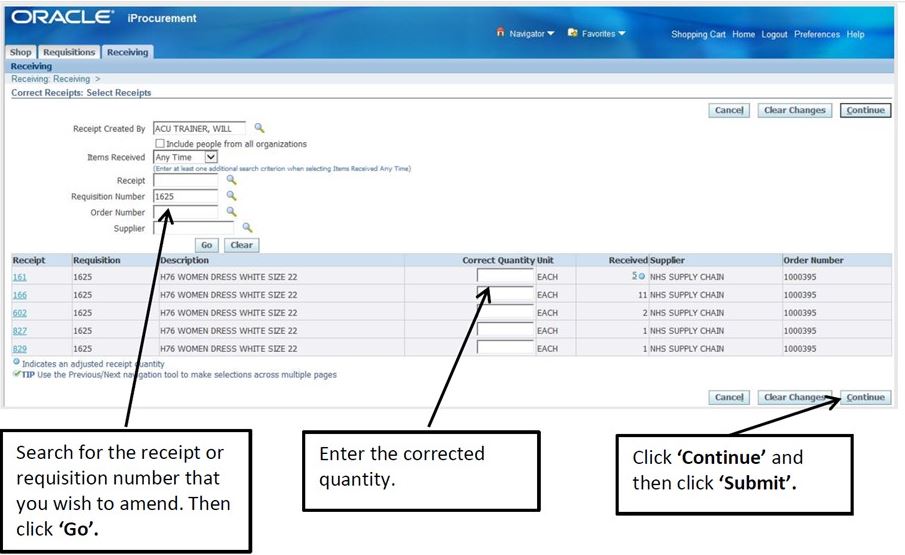Focus the Receipt Created By field
The image size is (905, 555).
click(199, 128)
